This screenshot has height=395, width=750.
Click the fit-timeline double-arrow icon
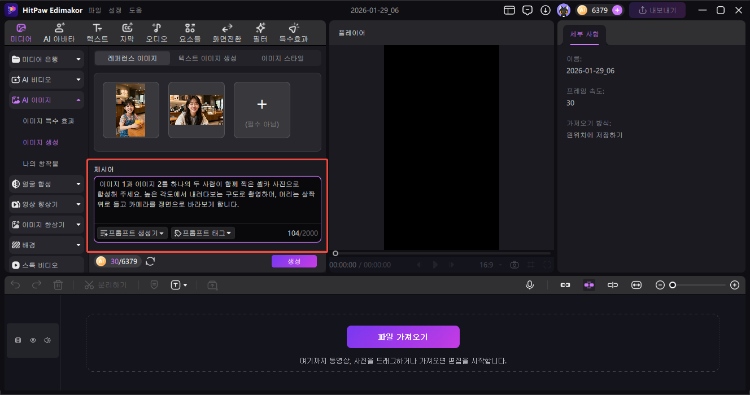tap(636, 285)
